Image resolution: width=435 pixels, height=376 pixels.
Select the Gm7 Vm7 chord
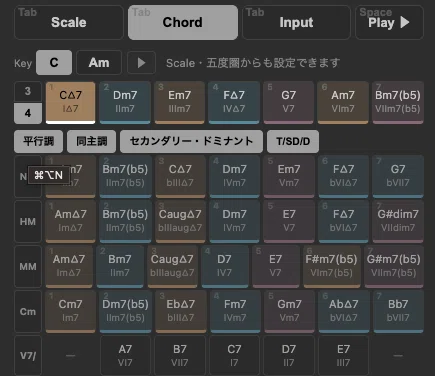click(x=289, y=311)
